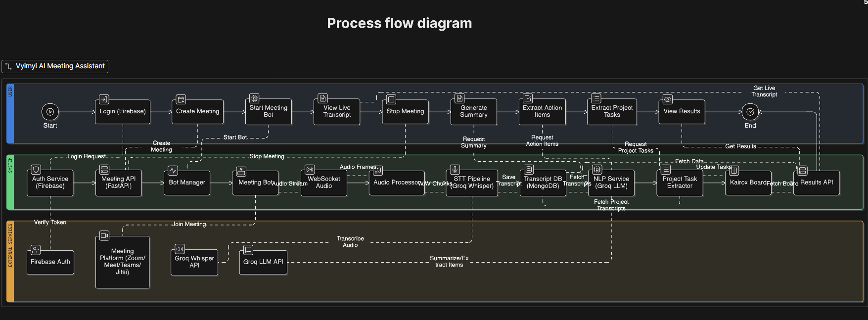Click the checkbox icon above Extract Action Items

point(528,98)
